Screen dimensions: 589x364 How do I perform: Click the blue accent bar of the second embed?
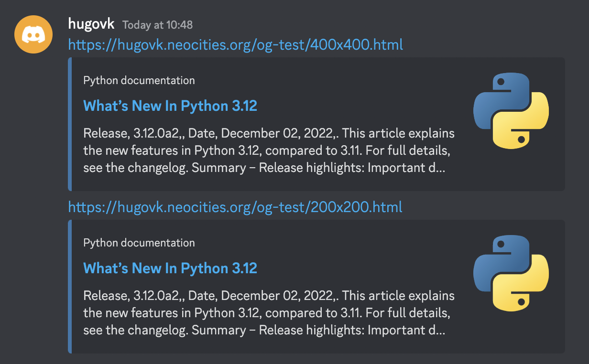click(x=70, y=287)
